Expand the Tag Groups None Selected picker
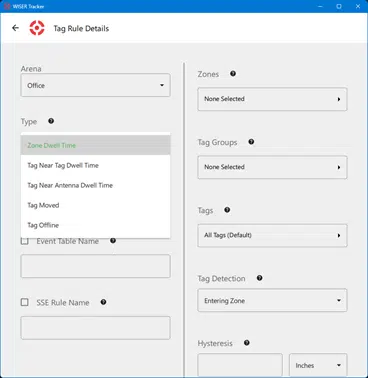This screenshot has height=378, width=368. (272, 167)
